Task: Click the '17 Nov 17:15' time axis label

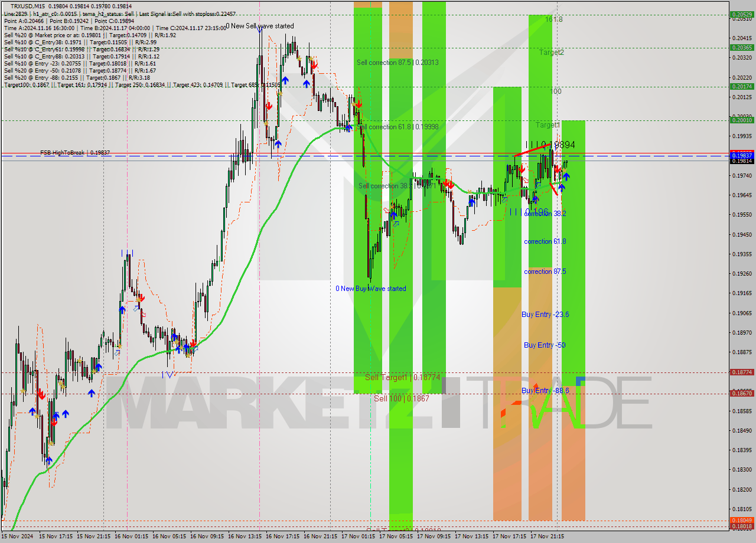Action: (509, 537)
